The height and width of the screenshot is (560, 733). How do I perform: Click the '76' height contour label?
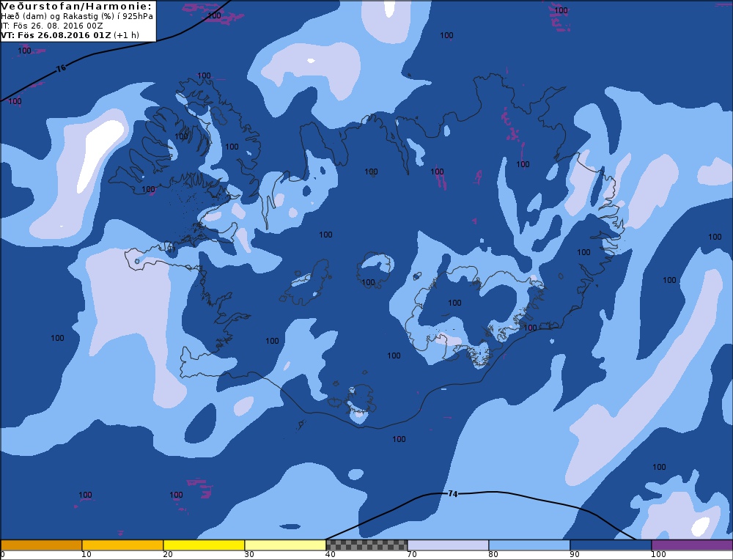(x=62, y=68)
